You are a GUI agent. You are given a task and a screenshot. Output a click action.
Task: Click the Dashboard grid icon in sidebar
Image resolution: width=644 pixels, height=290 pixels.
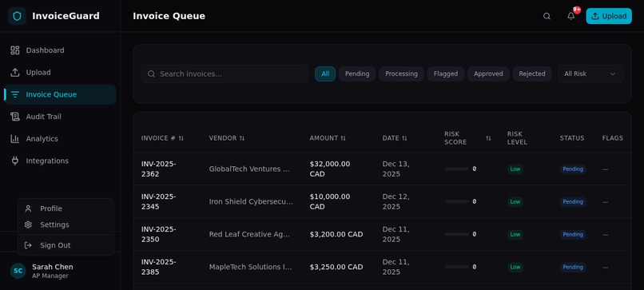pos(15,50)
